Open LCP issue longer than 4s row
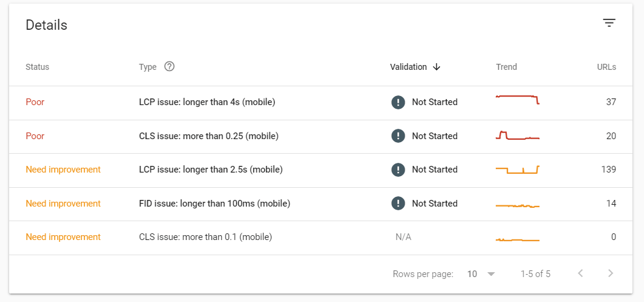This screenshot has width=644, height=302. tap(321, 103)
